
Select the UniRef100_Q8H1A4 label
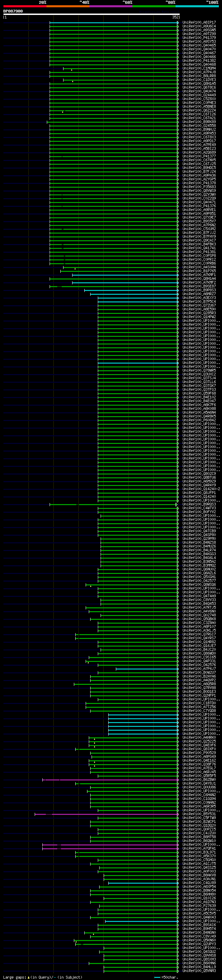pos(199,278)
